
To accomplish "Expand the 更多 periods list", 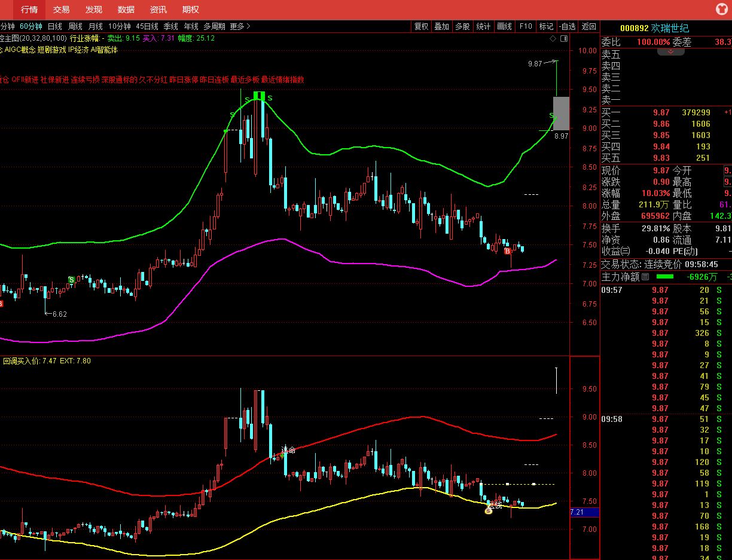I will 240,26.
